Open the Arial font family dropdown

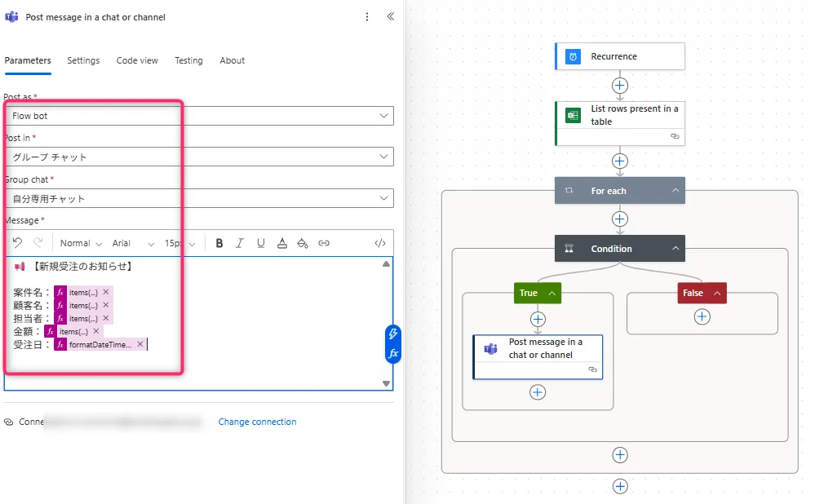point(133,243)
